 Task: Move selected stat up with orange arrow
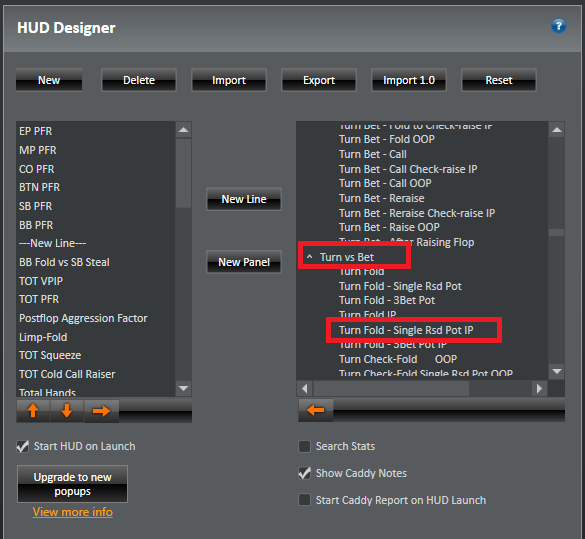coord(33,411)
